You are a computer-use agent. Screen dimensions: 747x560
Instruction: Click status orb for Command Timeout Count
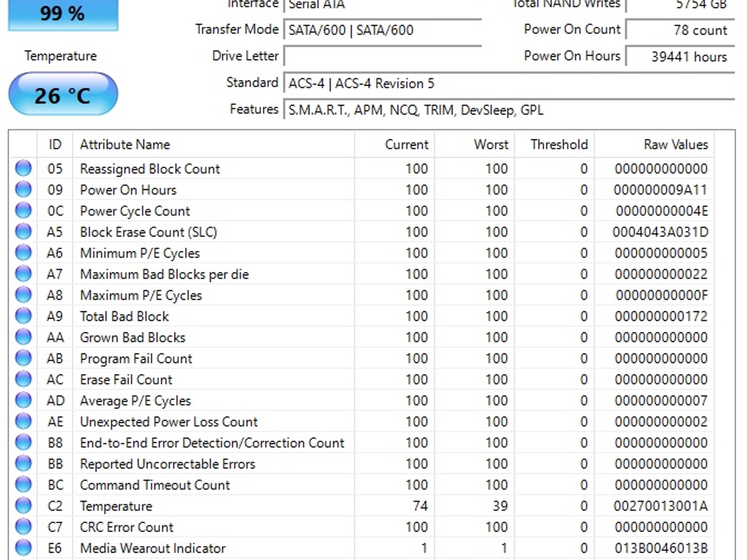point(23,485)
